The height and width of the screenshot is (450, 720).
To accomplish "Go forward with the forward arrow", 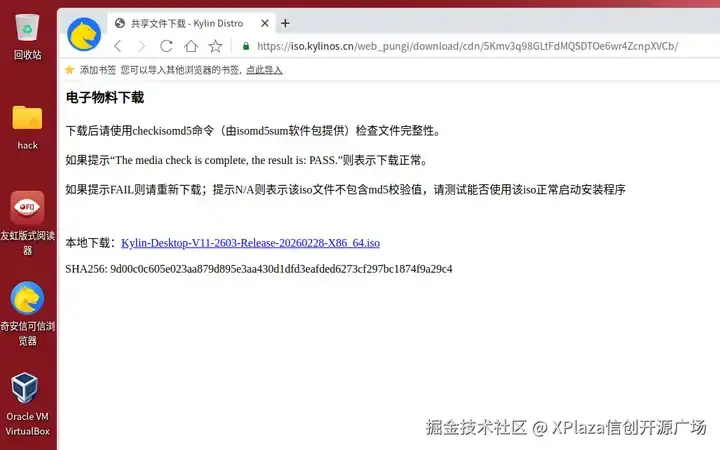I will 141,46.
